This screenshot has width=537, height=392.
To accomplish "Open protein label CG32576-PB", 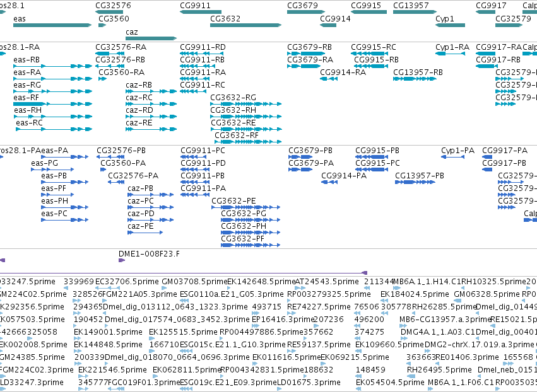I will 121,151.
